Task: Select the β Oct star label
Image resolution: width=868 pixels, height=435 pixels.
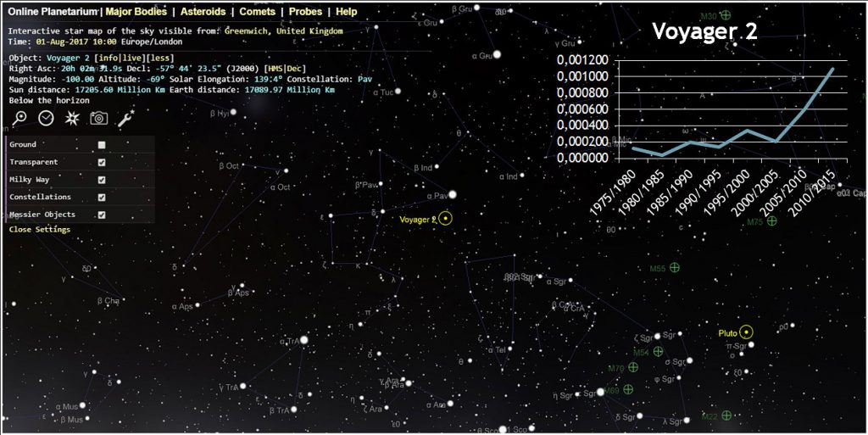Action: click(x=229, y=166)
